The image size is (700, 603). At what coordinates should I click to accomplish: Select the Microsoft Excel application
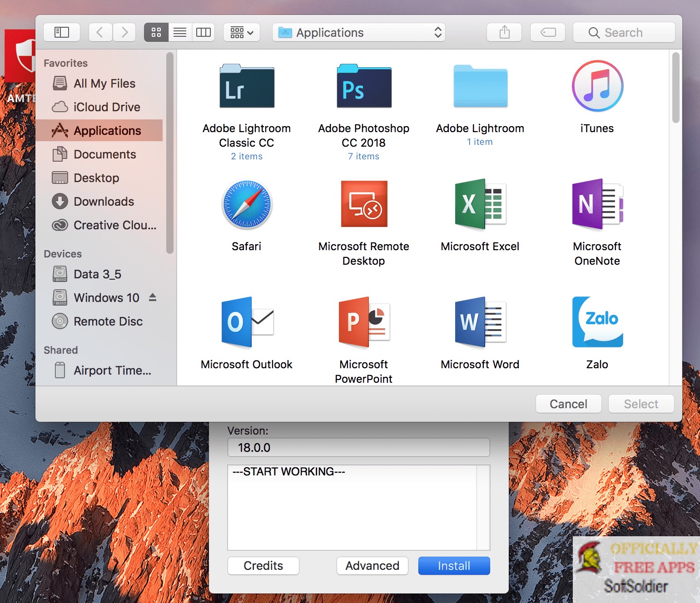(x=480, y=204)
